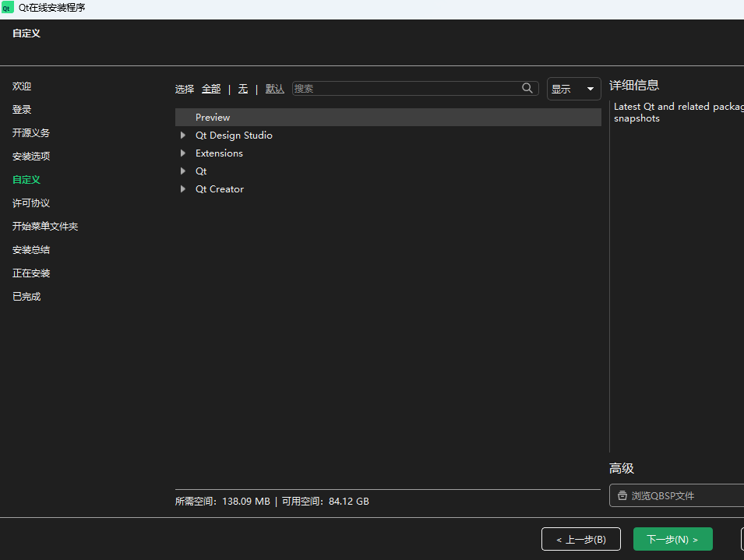The width and height of the screenshot is (744, 560).
Task: Select the Extensions row label
Action: tap(219, 153)
